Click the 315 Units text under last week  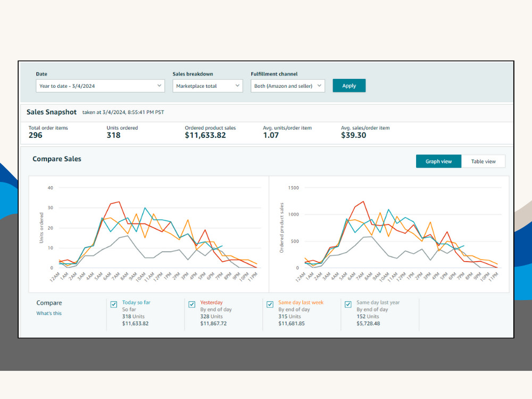point(289,316)
